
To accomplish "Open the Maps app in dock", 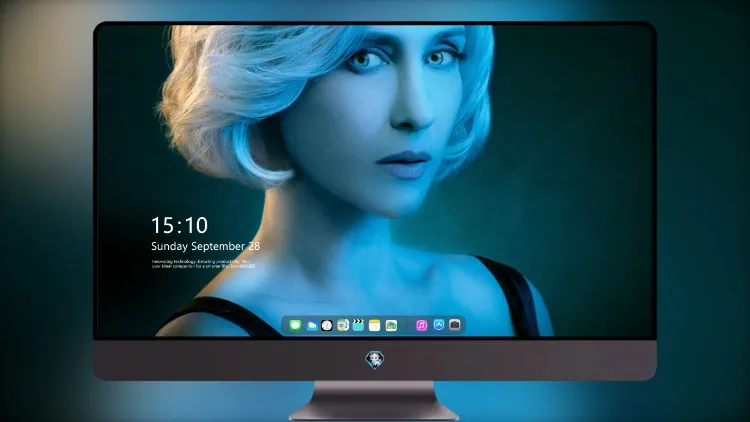I will coord(343,326).
